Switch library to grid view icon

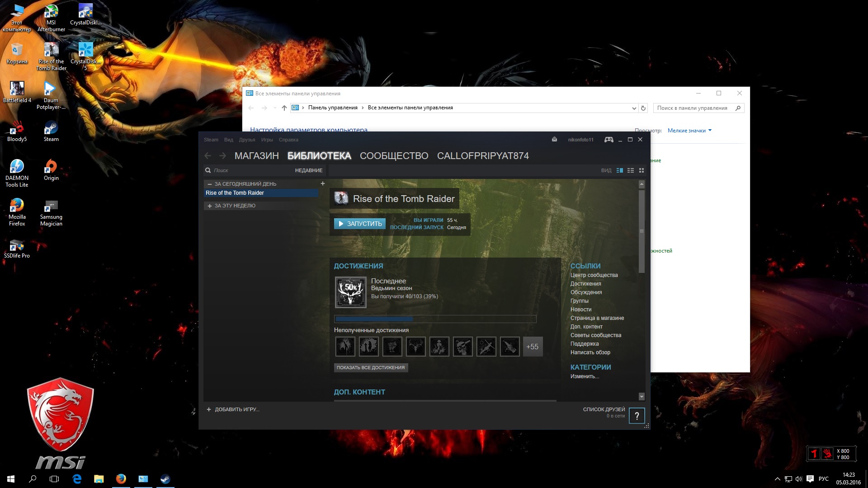[x=641, y=170]
